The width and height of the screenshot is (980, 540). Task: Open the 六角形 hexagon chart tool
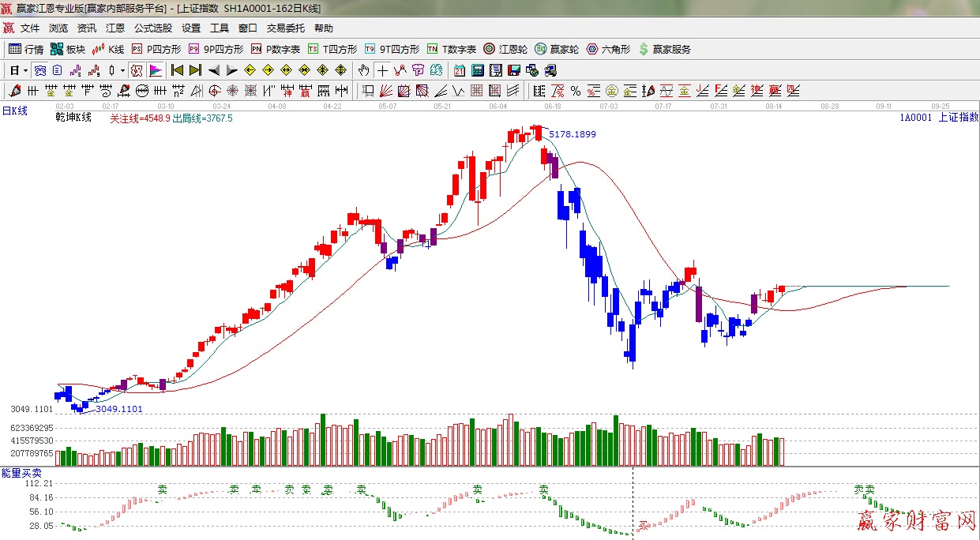pyautogui.click(x=608, y=49)
